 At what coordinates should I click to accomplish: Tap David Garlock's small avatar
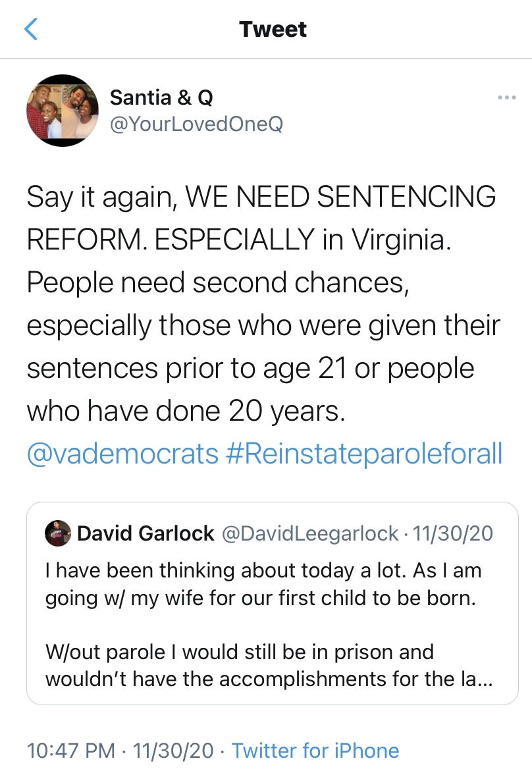pos(57,533)
